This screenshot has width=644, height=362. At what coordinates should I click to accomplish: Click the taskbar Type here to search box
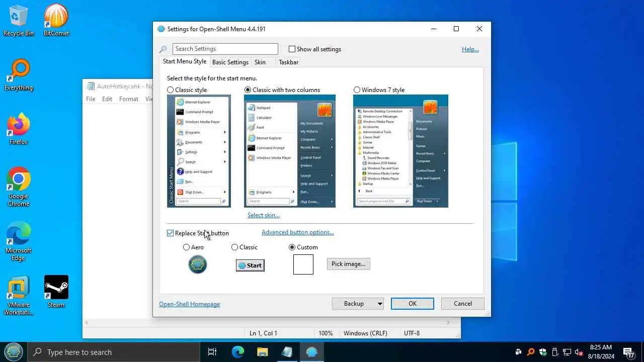pyautogui.click(x=114, y=352)
